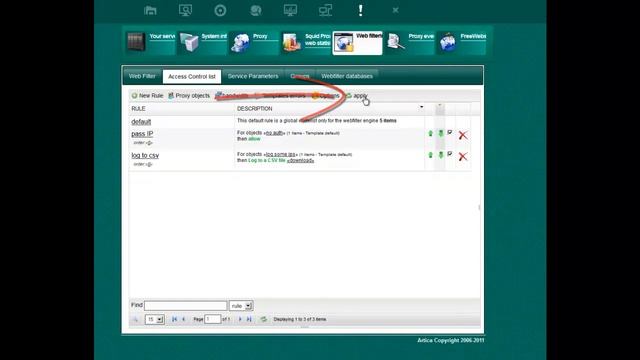640x360 pixels.
Task: Click the monitor chart icon in the top bar
Action: [x=290, y=10]
